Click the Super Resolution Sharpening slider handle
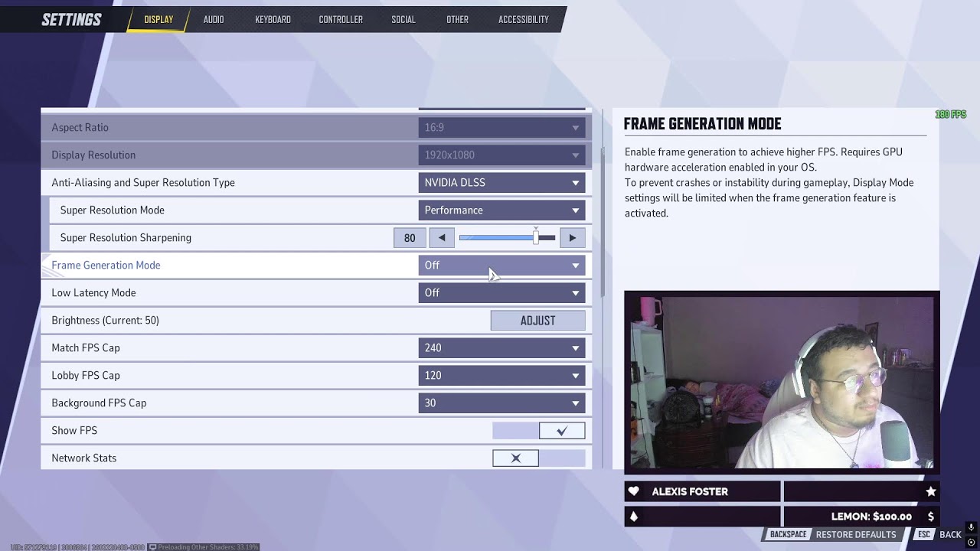The image size is (980, 551). point(536,238)
